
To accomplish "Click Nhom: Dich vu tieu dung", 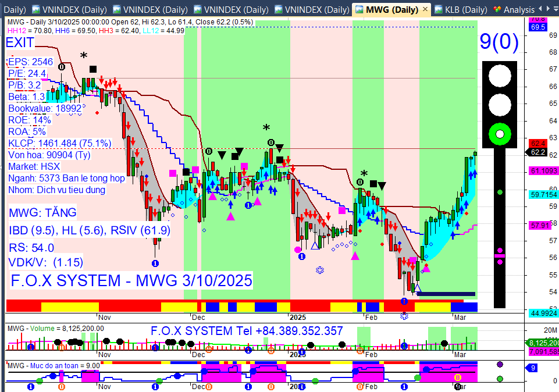I will 56,190.
